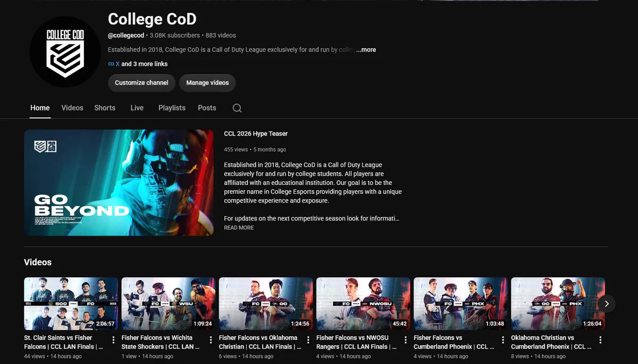Open Fisher Falcons vs Cumberland Phoenix title

click(x=454, y=342)
